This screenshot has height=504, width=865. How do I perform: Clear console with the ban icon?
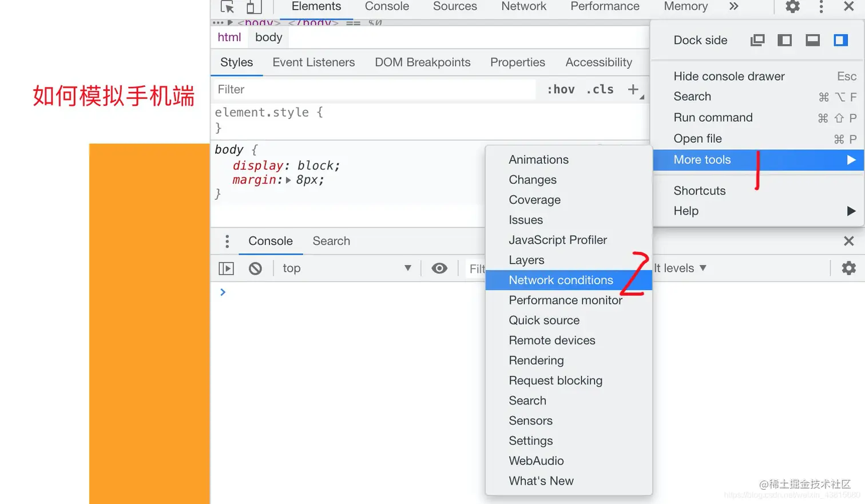(x=255, y=268)
